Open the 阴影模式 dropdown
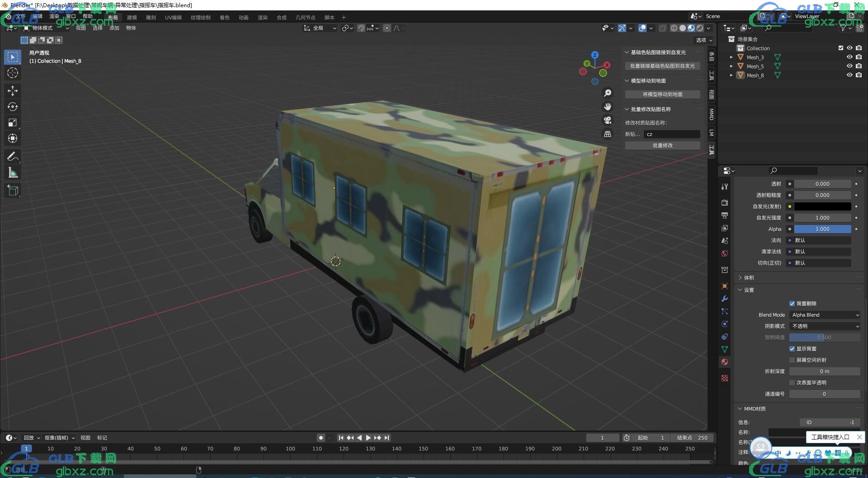868x478 pixels. tap(825, 326)
